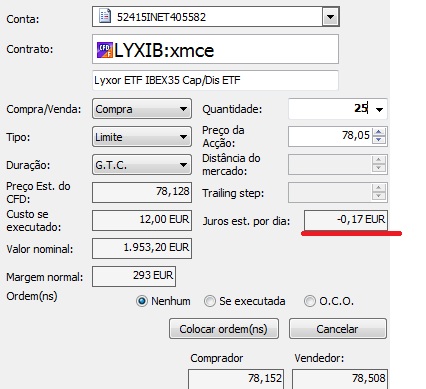Image resolution: width=426 pixels, height=389 pixels.
Task: Select the O.C.O. radio option
Action: [309, 301]
